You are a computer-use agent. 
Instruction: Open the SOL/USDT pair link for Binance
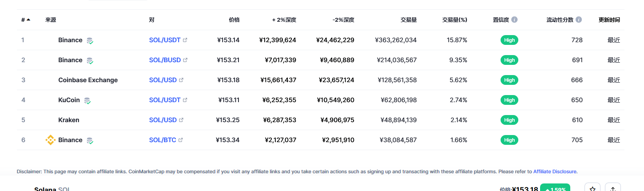(x=165, y=40)
